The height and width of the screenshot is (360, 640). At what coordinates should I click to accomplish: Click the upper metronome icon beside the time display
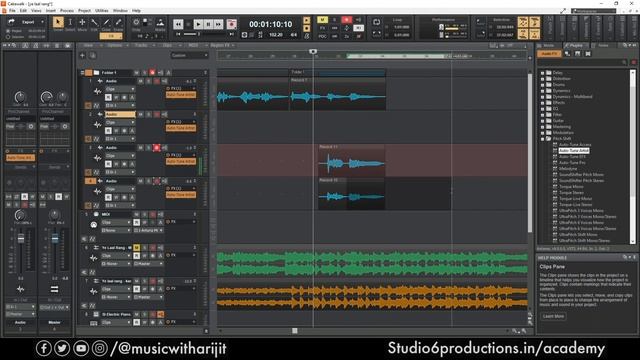307,20
